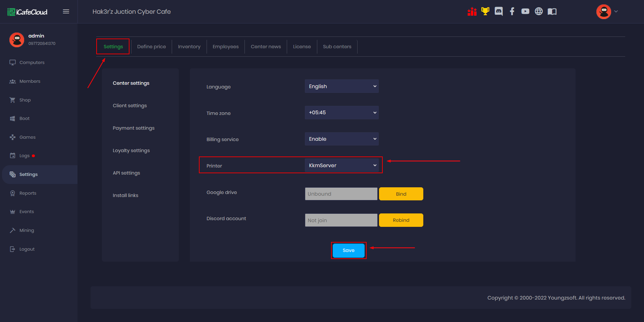Open the Billing service dropdown

pos(341,139)
